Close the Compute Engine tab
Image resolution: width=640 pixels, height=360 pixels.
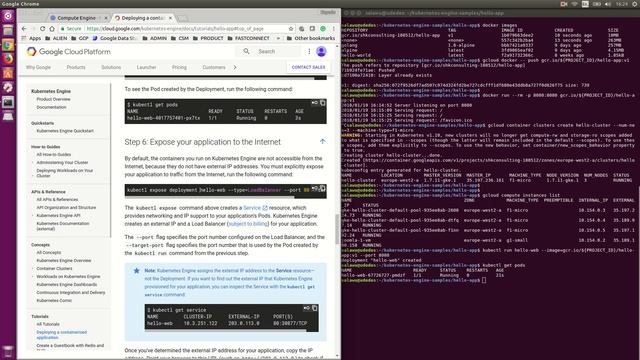pyautogui.click(x=106, y=18)
